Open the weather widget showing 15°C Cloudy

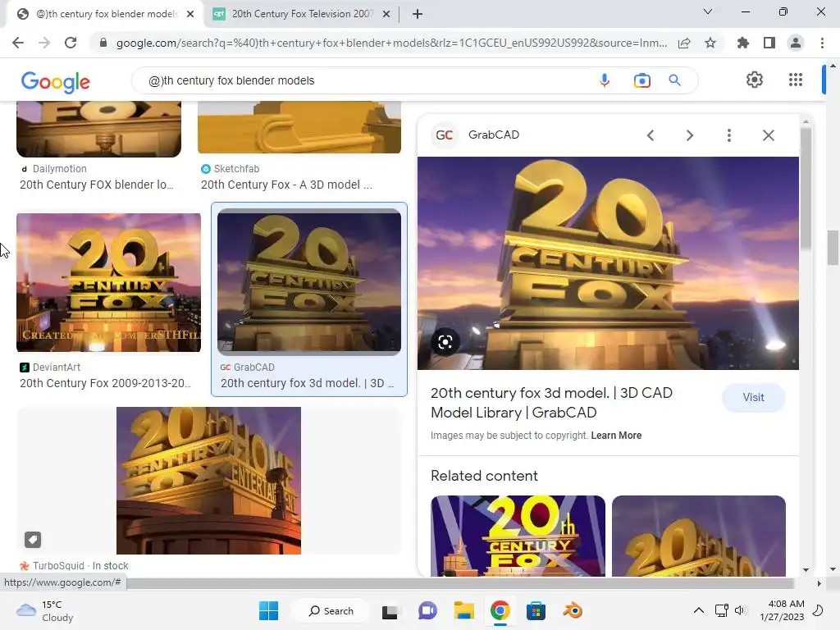pos(45,610)
